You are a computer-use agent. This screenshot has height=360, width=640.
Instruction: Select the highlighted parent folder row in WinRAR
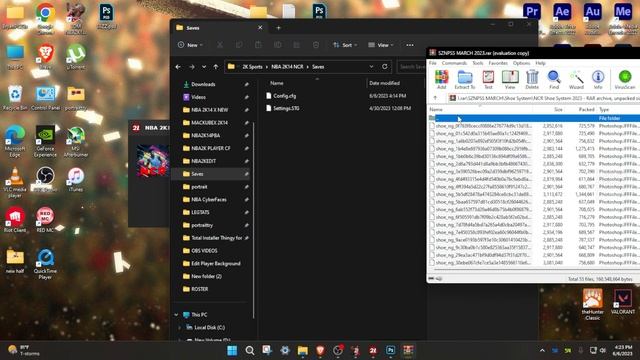pos(534,118)
